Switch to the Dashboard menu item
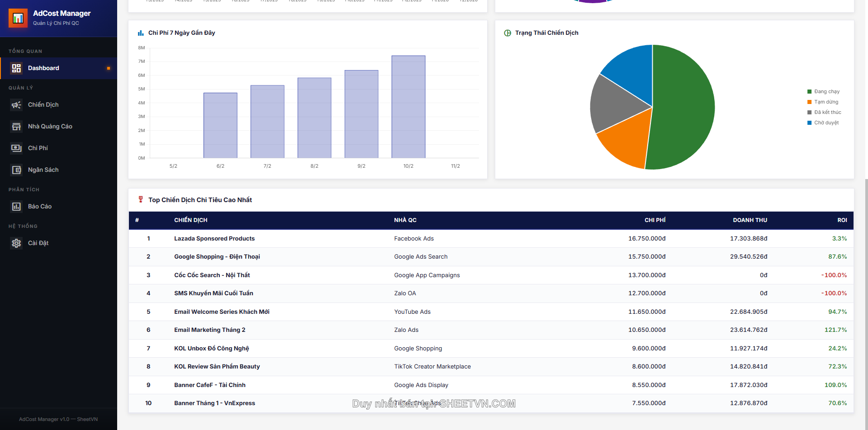 (43, 68)
